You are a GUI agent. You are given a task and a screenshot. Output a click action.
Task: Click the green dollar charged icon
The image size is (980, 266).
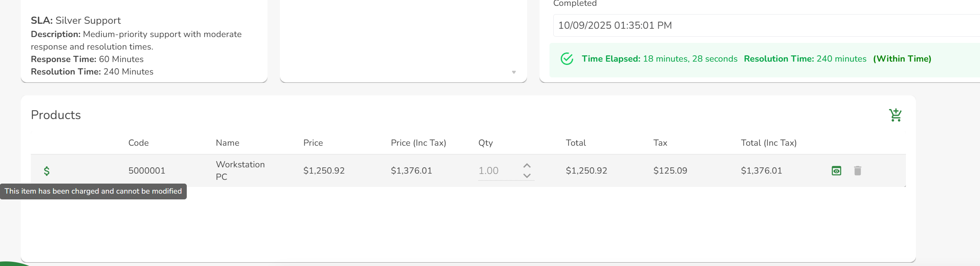(x=47, y=171)
